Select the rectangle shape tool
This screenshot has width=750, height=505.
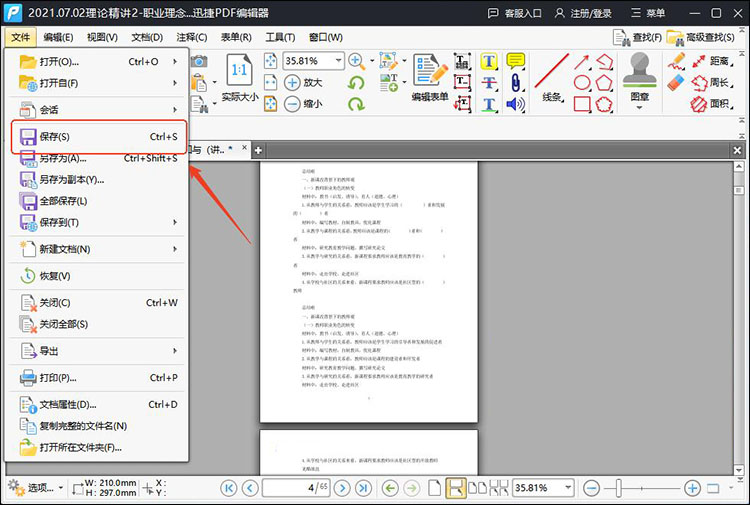(x=582, y=104)
